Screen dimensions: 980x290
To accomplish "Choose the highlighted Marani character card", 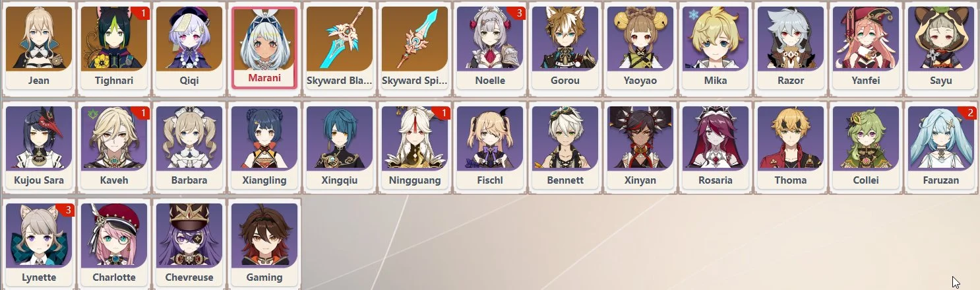I will click(x=264, y=48).
